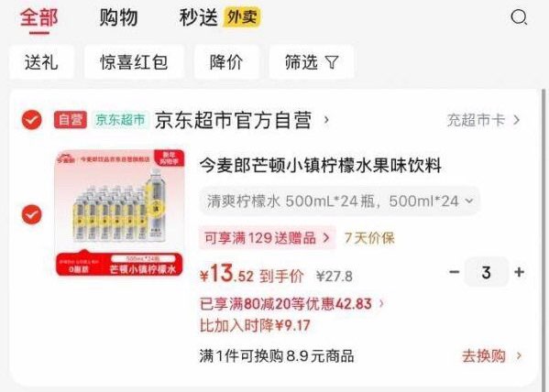Image resolution: width=549 pixels, height=392 pixels.
Task: Open the lemon water product thumbnail
Action: pos(119,213)
